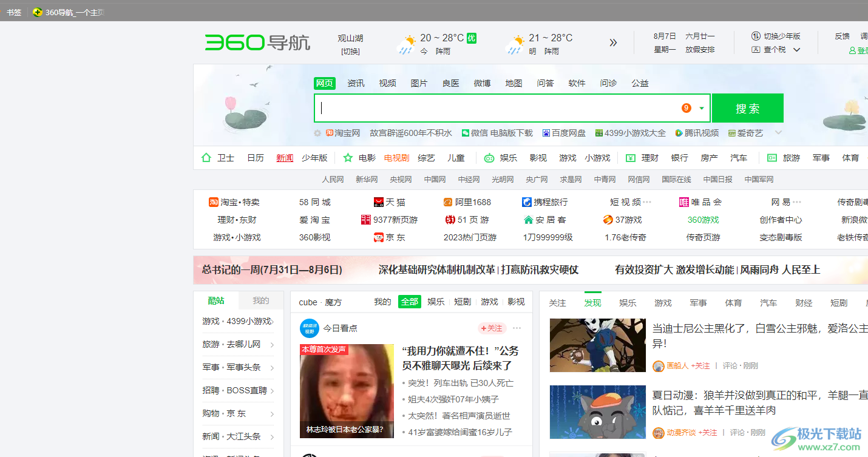Switch to the 我的 sidebar tab
The image size is (868, 457).
[x=261, y=300]
